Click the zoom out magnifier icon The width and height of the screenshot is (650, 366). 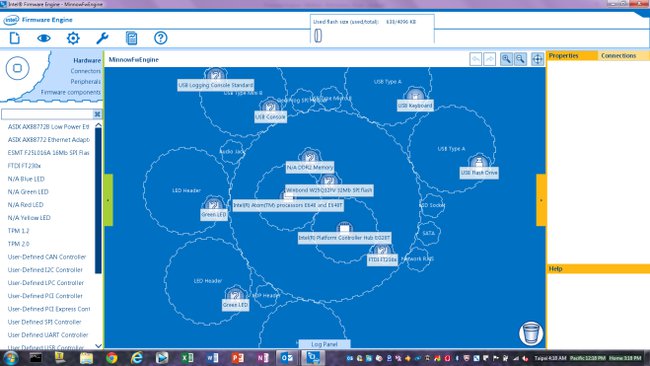[x=520, y=59]
